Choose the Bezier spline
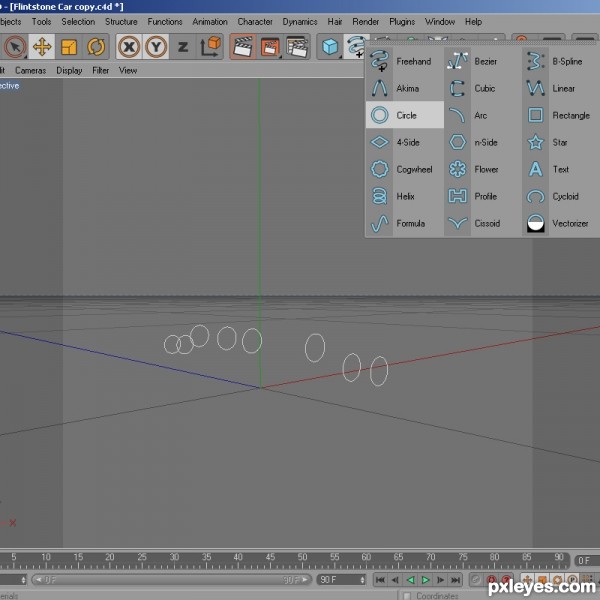The height and width of the screenshot is (600, 600). 483,61
